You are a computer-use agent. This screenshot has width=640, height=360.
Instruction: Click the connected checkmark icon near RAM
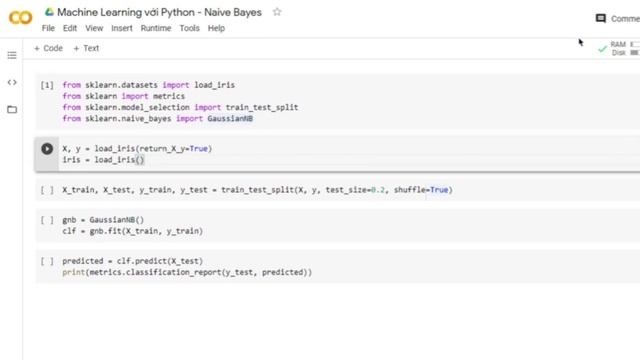[602, 49]
